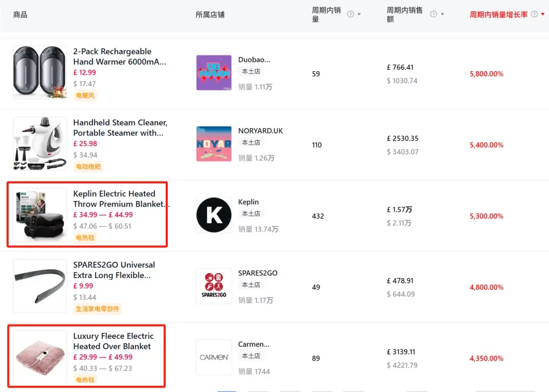The height and width of the screenshot is (392, 549).
Task: Select page one in the pagination bar
Action: (227, 390)
